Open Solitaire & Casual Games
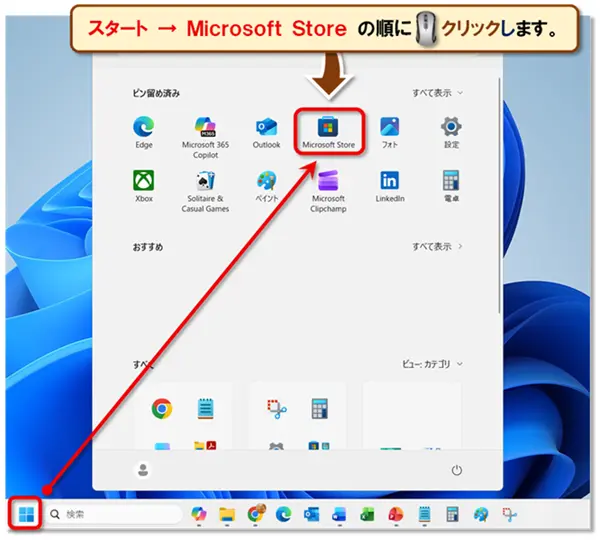This screenshot has height=540, width=600. pyautogui.click(x=205, y=191)
